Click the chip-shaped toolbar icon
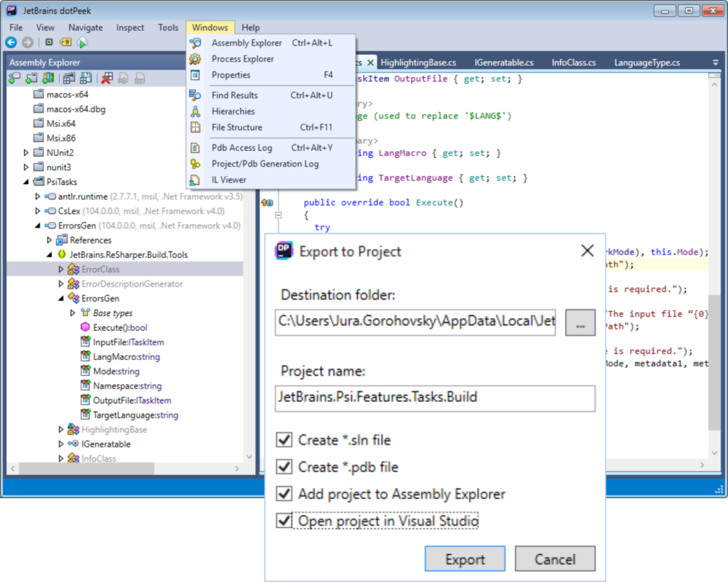728x582 pixels. click(x=49, y=42)
